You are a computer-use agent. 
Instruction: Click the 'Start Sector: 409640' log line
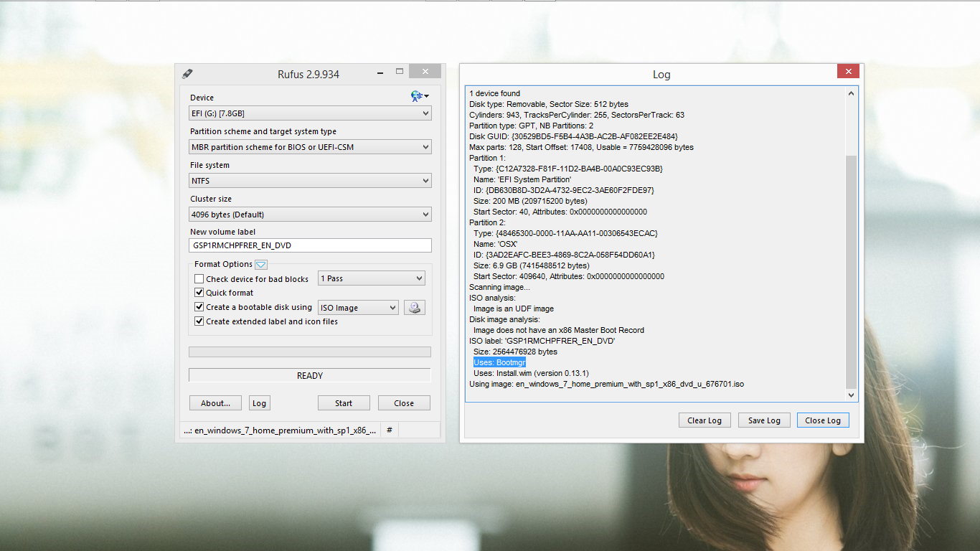[569, 276]
